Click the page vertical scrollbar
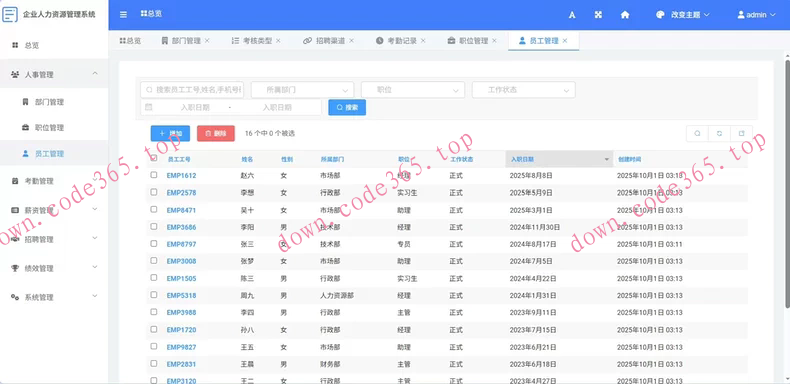Viewport: 790px width, 384px height. coord(787,184)
